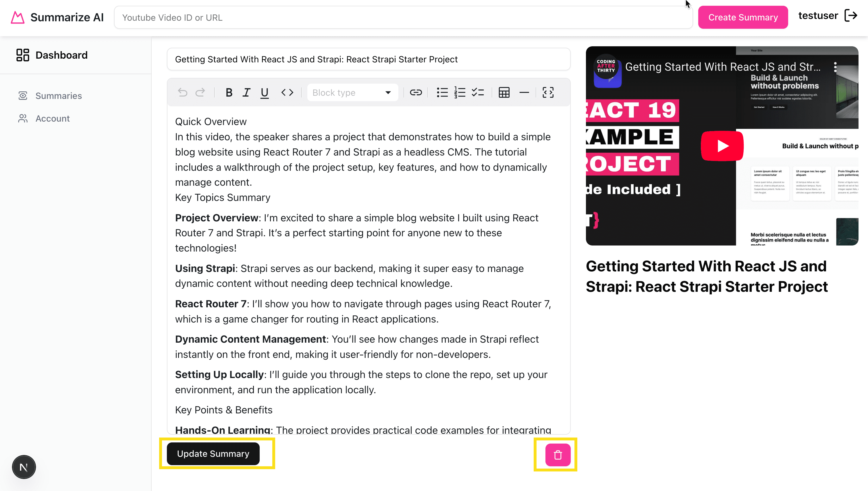Click the bold Project Overview text

click(217, 218)
